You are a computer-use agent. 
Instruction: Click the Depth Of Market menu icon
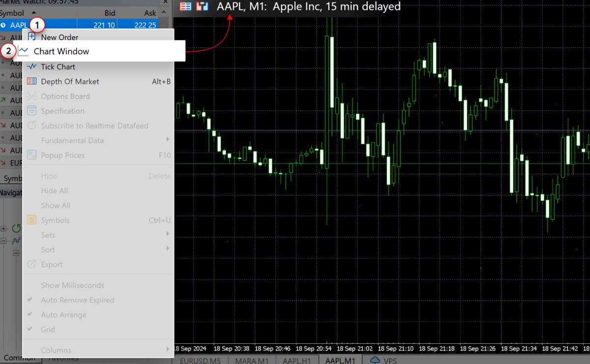(x=32, y=82)
